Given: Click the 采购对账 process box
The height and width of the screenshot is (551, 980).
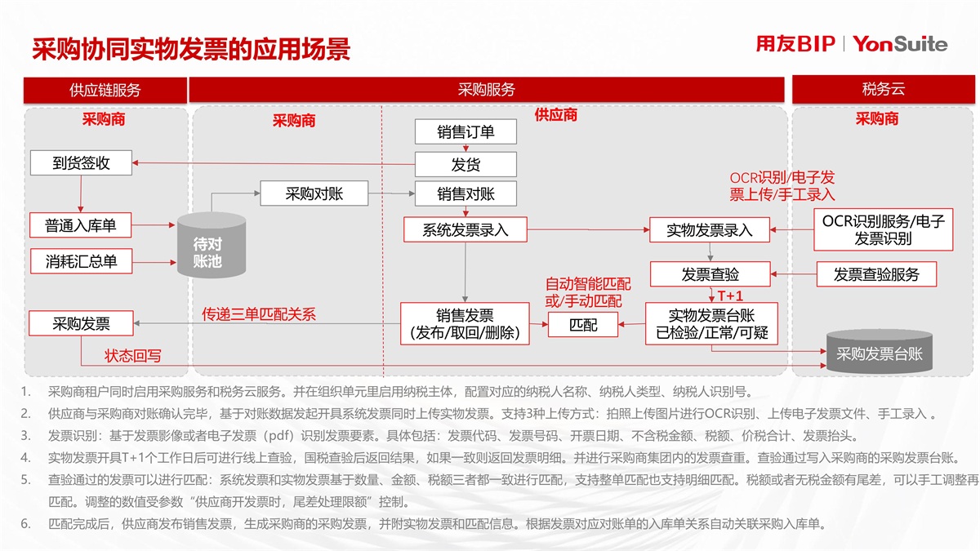Looking at the screenshot, I should [x=314, y=193].
